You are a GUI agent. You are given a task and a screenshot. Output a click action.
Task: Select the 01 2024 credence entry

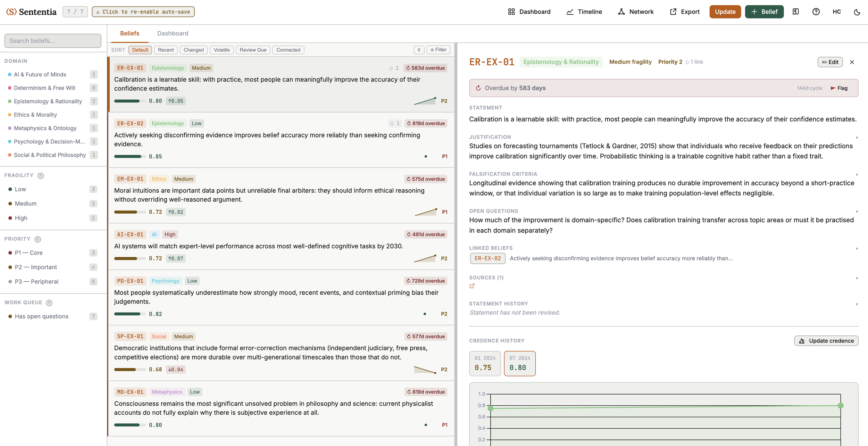pos(485,363)
